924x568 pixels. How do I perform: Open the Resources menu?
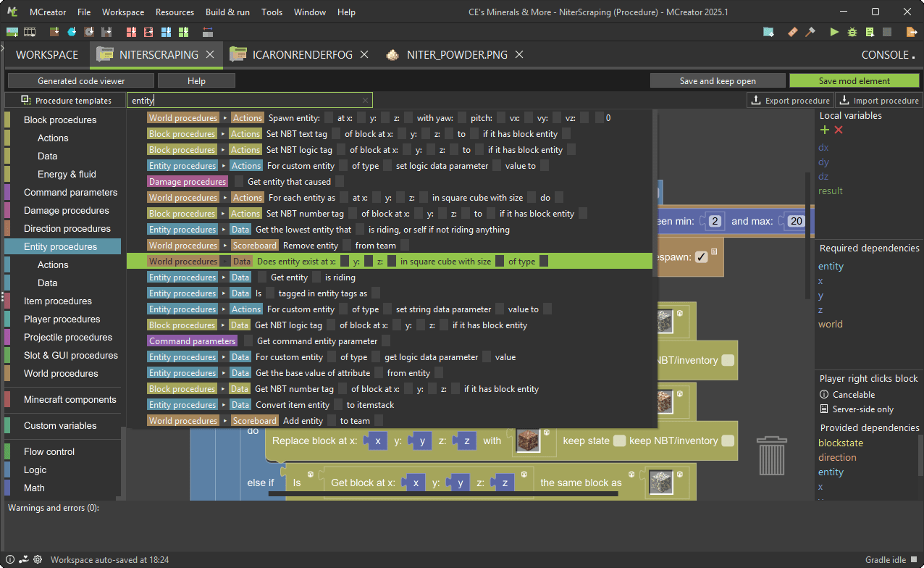click(x=175, y=12)
